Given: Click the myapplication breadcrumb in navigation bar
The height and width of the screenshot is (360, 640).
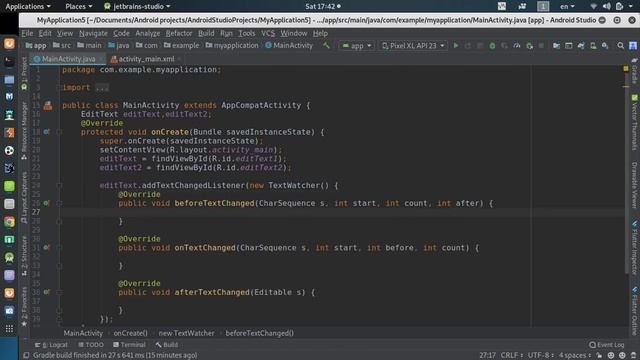Looking at the screenshot, I should [x=232, y=46].
